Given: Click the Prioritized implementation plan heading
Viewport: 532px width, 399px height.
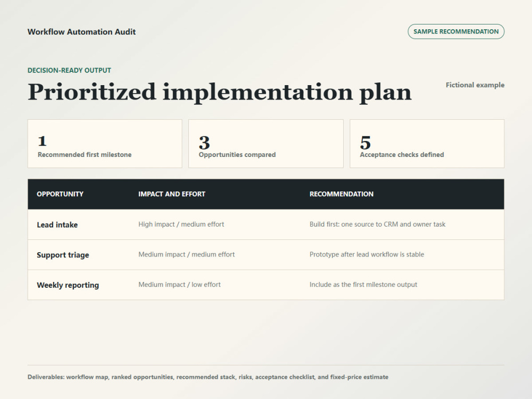Looking at the screenshot, I should (220, 92).
